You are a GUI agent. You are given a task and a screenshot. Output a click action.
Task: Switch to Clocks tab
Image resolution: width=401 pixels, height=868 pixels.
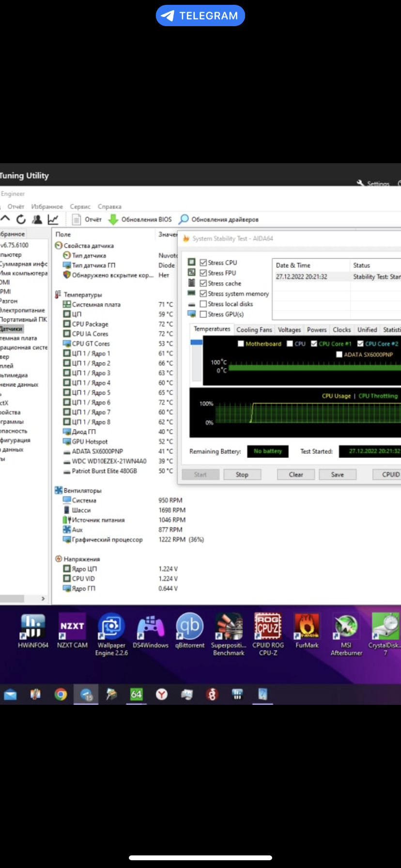(342, 330)
